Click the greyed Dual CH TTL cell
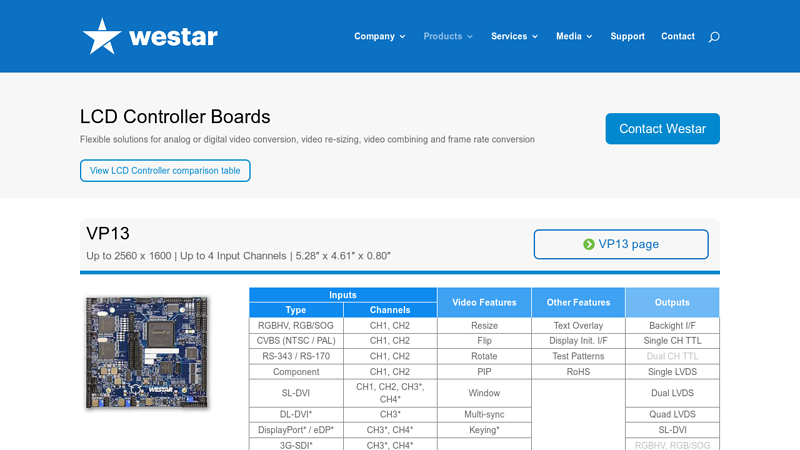The height and width of the screenshot is (450, 800). (x=672, y=356)
